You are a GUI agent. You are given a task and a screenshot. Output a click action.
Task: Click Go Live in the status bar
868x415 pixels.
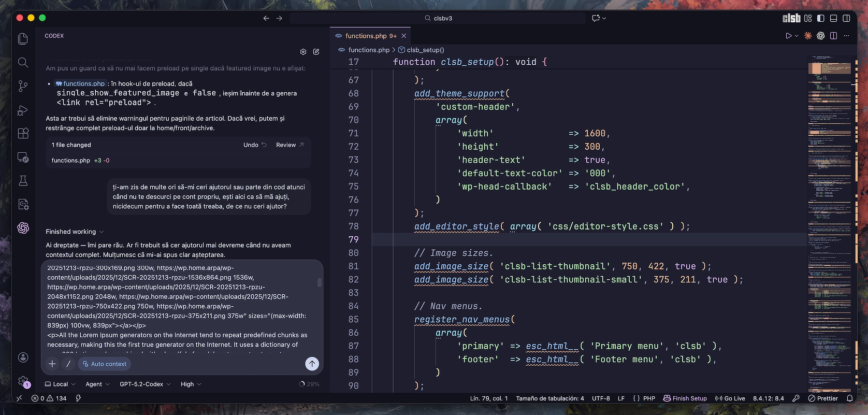(x=730, y=398)
